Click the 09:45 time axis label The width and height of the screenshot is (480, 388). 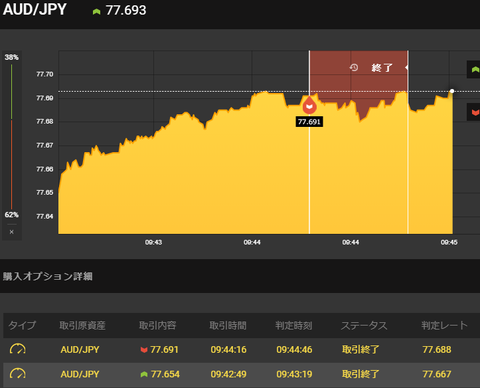click(449, 242)
